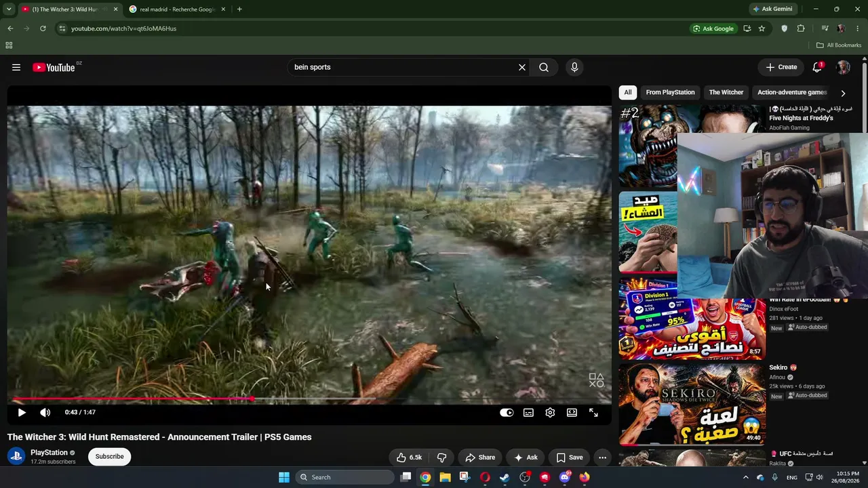The image size is (868, 488).
Task: Switch to the 'real madrid - Recherche Google' tab
Action: click(177, 9)
